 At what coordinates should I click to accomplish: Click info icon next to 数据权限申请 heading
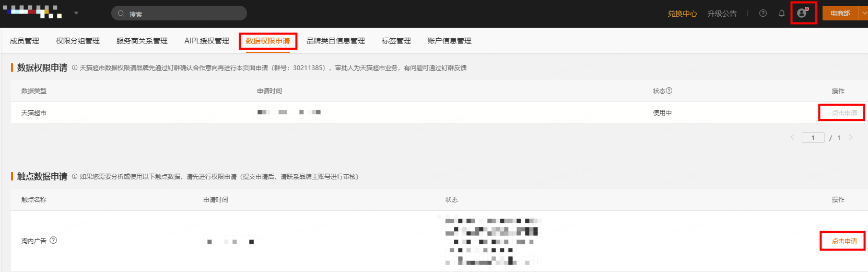coord(75,67)
